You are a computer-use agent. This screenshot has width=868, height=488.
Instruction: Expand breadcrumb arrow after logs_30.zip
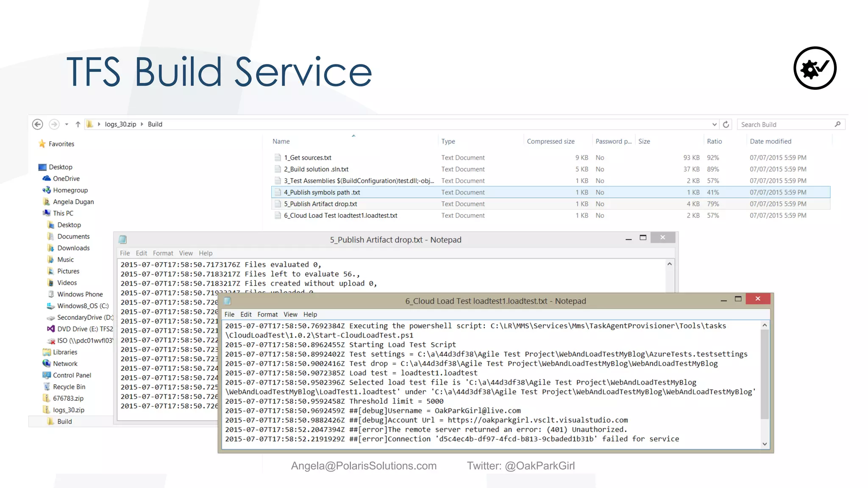[142, 124]
